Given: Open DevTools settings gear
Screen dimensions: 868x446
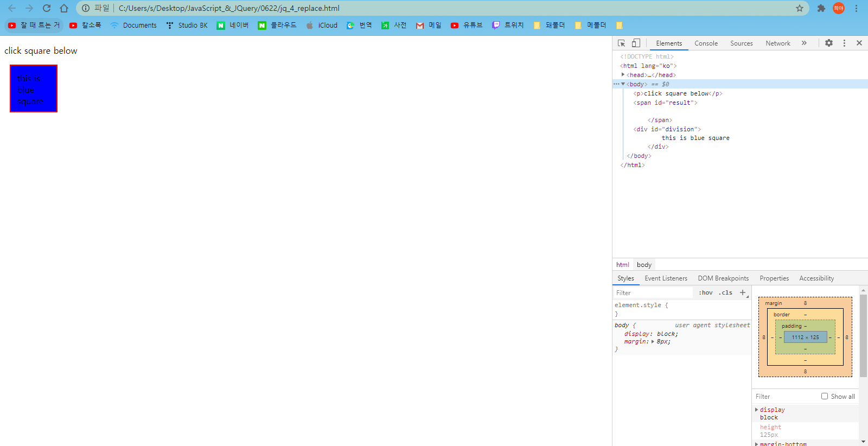Looking at the screenshot, I should point(829,43).
